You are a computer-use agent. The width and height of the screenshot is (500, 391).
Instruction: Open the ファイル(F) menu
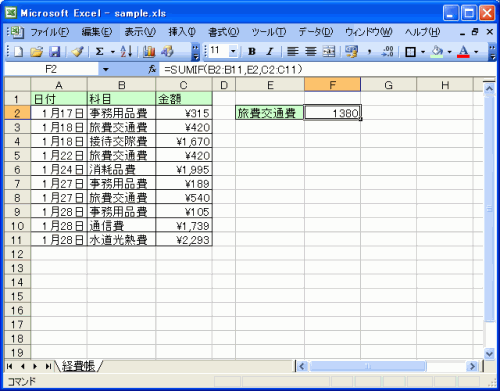[x=50, y=32]
